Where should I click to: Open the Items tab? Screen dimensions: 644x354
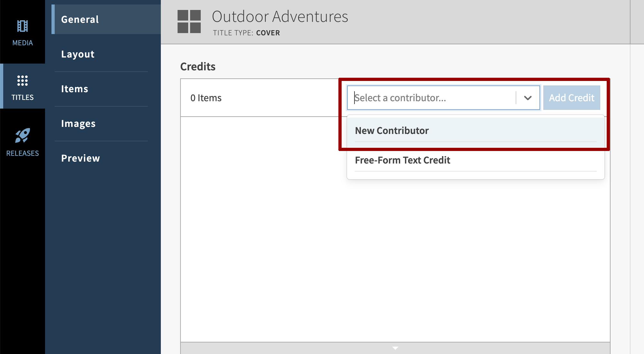74,88
